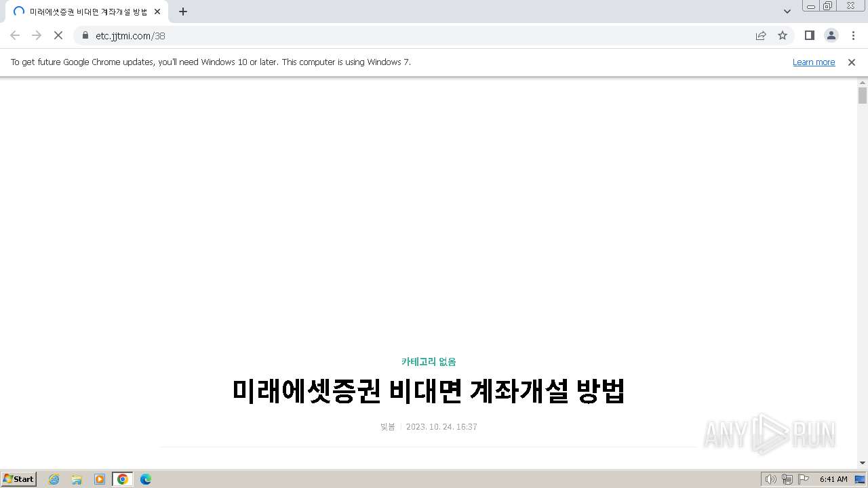Screen dimensions: 868x488
Task: Grab the vertical scrollbar thumb
Action: [x=863, y=96]
